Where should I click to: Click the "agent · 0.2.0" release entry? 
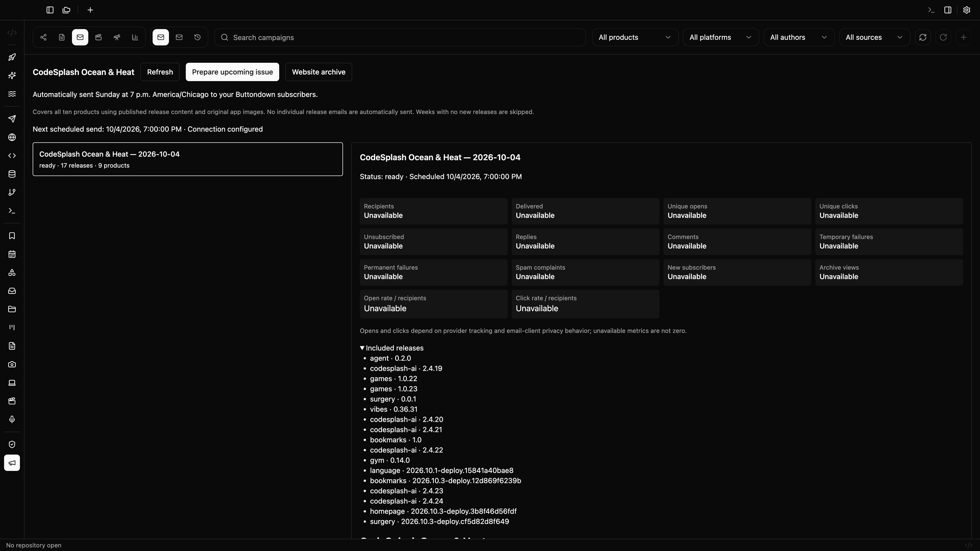tap(390, 358)
